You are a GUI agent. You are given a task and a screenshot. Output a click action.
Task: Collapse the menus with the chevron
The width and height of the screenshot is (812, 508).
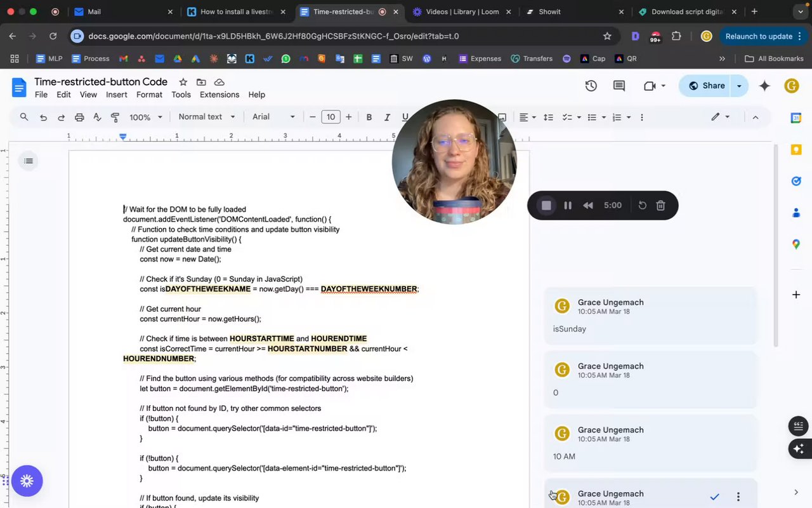[755, 117]
